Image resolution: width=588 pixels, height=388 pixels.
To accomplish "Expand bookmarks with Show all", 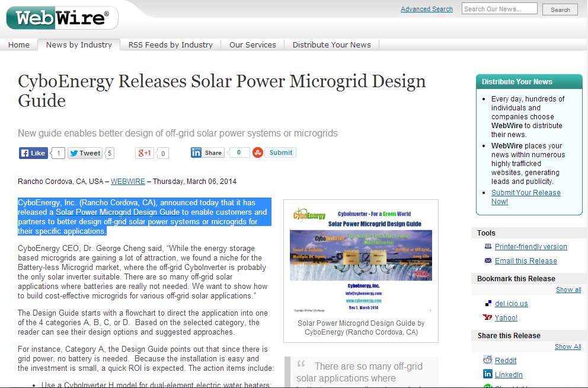I will pyautogui.click(x=568, y=290).
